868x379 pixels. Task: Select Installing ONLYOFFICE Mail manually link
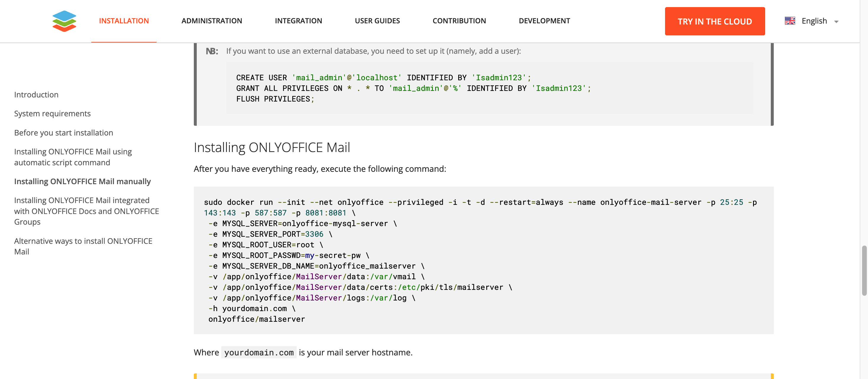(x=82, y=182)
